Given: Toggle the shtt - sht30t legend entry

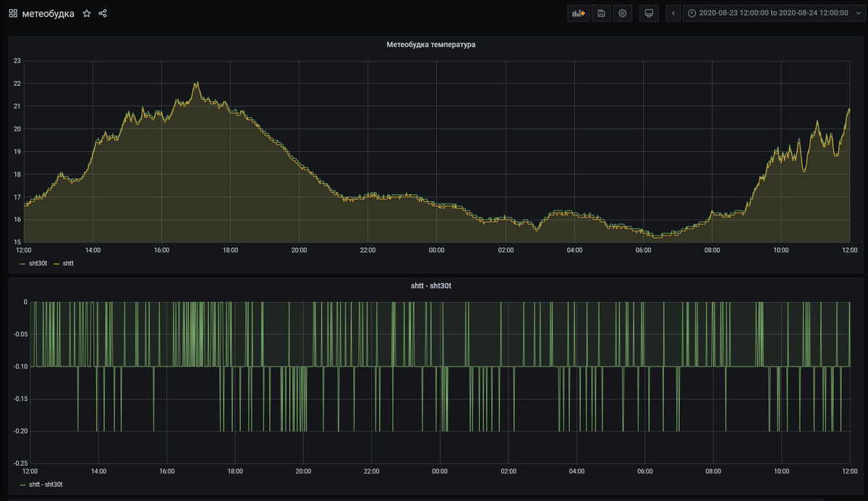Looking at the screenshot, I should pyautogui.click(x=46, y=484).
